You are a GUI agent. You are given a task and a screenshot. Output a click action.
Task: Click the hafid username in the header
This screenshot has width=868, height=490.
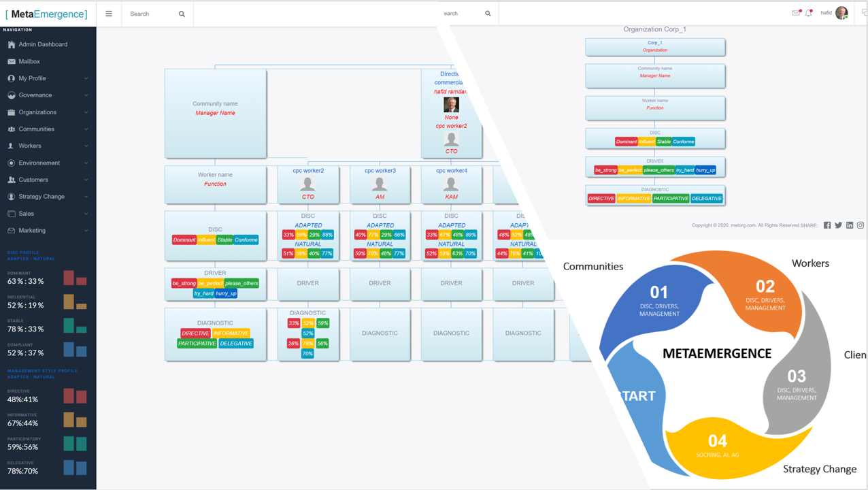[826, 13]
